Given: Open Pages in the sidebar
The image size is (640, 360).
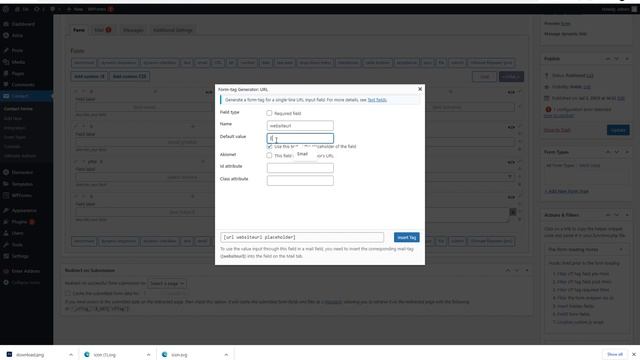Looking at the screenshot, I should coord(18,73).
